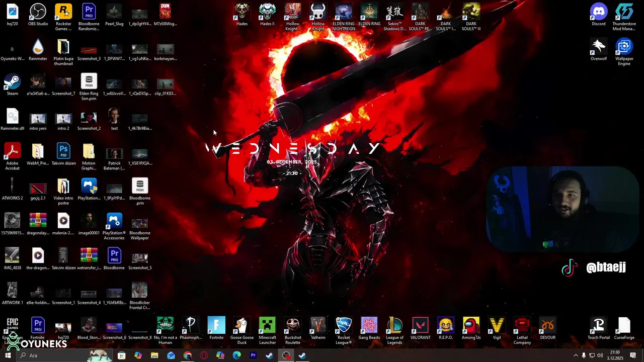Launch the Lethal Company shortcut

pyautogui.click(x=522, y=331)
